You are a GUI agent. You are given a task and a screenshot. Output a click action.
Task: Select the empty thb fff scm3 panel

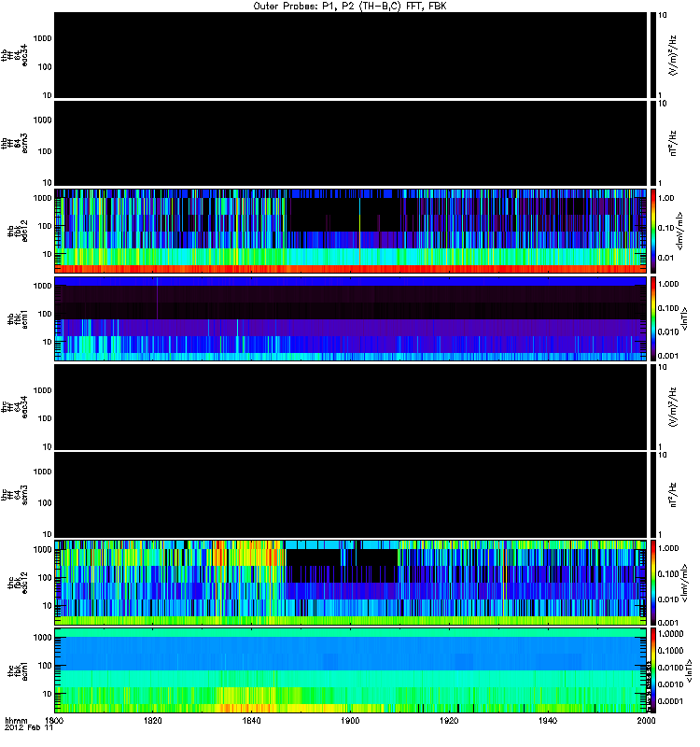point(350,142)
